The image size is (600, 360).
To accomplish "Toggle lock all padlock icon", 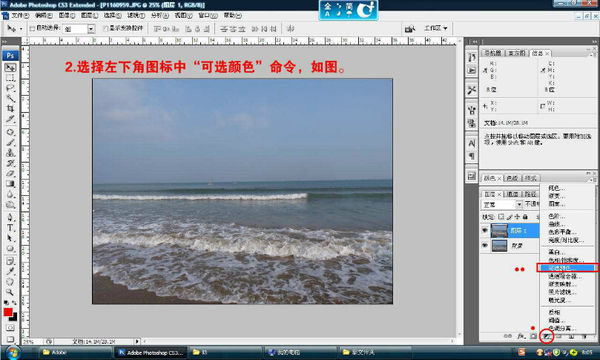I will (x=525, y=217).
